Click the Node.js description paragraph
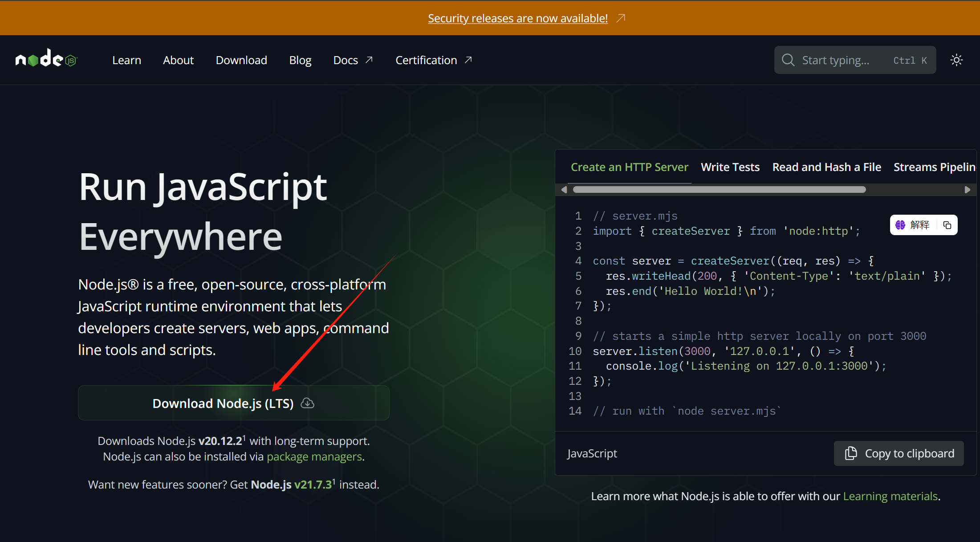The image size is (980, 542). tap(234, 317)
